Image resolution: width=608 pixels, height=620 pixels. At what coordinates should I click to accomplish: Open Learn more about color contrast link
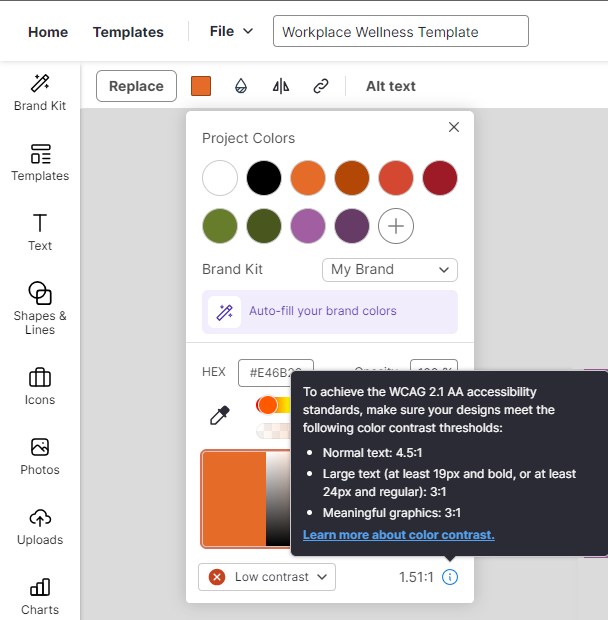(398, 535)
